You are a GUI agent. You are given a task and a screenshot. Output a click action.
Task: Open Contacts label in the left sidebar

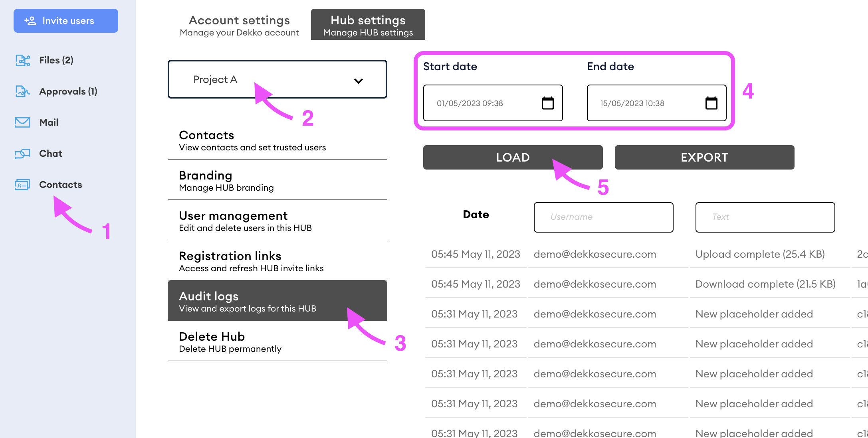pos(61,185)
